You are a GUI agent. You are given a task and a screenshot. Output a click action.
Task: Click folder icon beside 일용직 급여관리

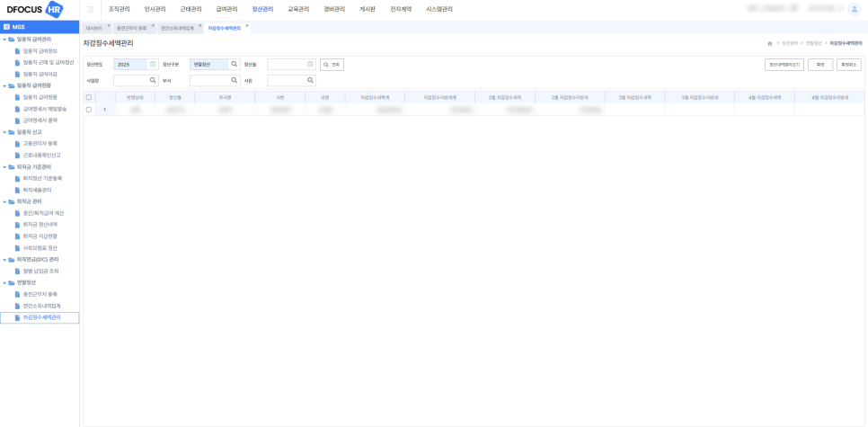click(x=12, y=40)
